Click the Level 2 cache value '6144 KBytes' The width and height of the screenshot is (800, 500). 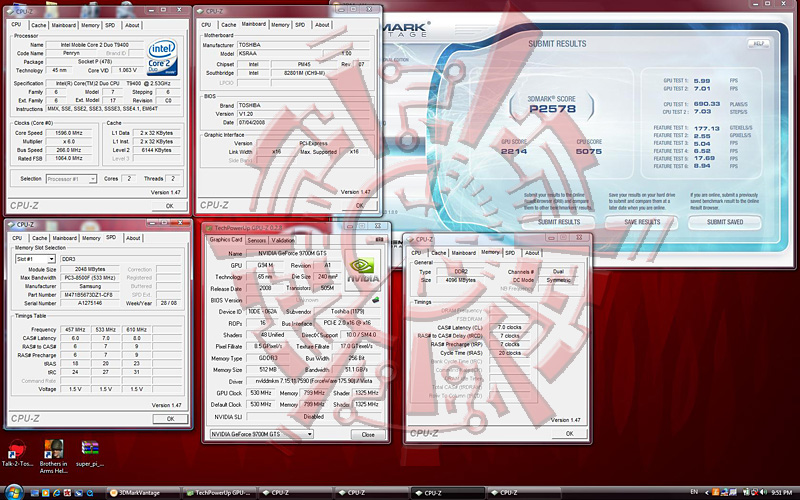[156, 150]
